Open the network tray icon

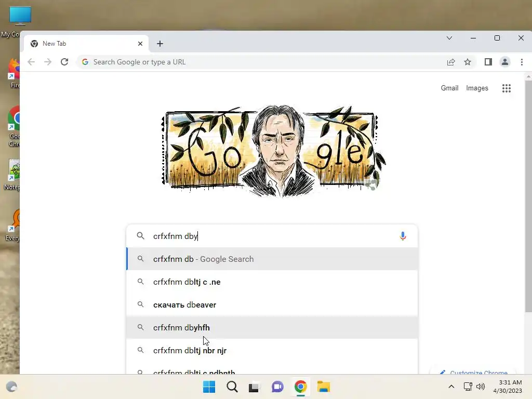pos(468,387)
